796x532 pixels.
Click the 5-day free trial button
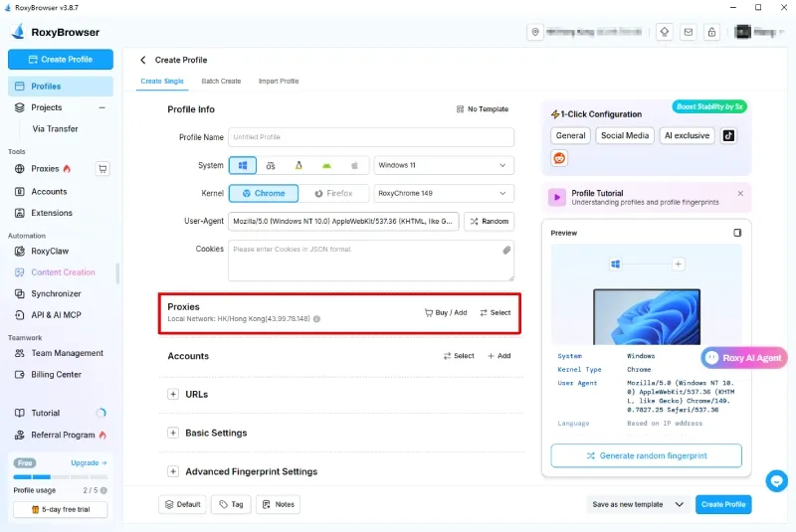61,509
